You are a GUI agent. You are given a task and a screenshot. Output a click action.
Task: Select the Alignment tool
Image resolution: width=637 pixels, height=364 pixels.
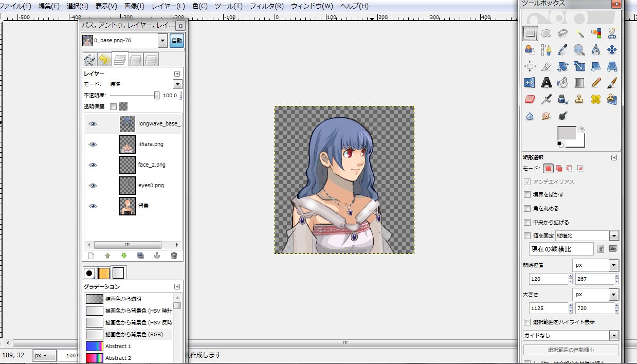530,66
